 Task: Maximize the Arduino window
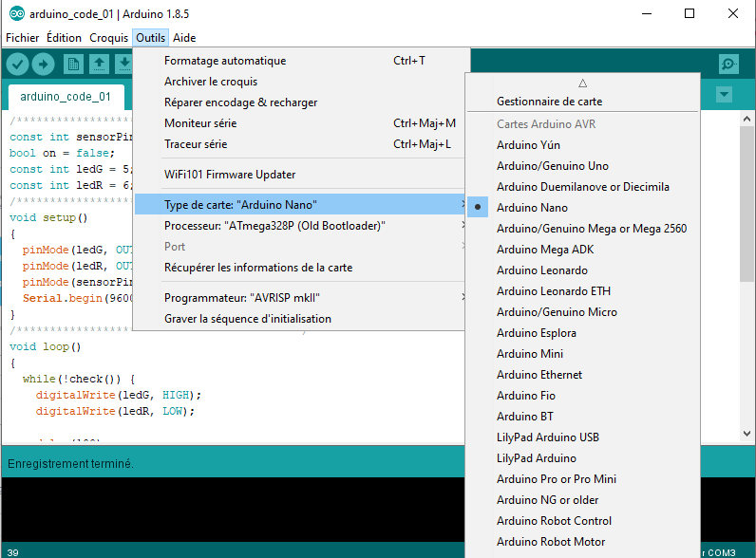690,13
